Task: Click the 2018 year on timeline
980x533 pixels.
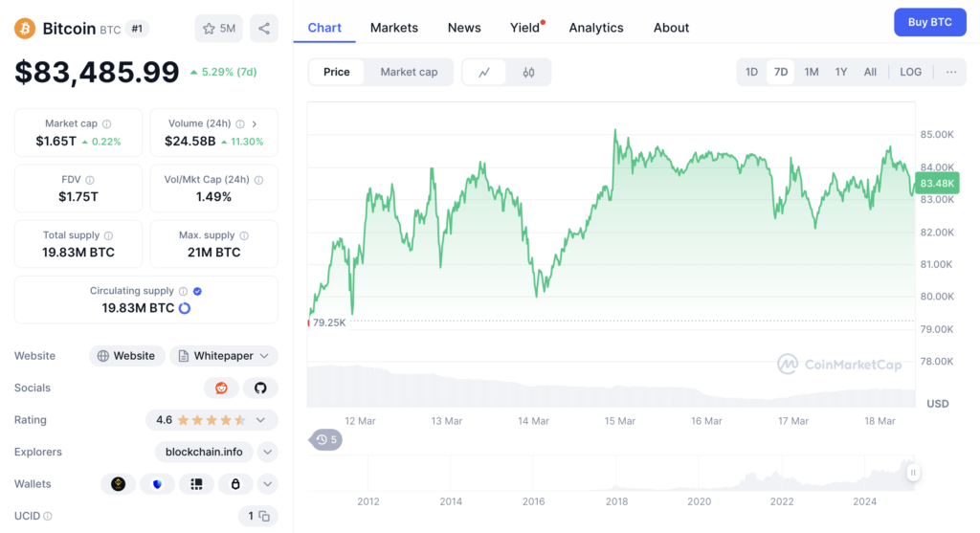Action: [x=616, y=501]
